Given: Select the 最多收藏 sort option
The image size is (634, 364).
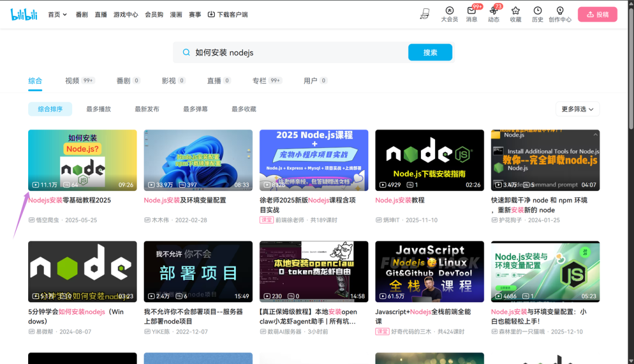Looking at the screenshot, I should (x=244, y=109).
